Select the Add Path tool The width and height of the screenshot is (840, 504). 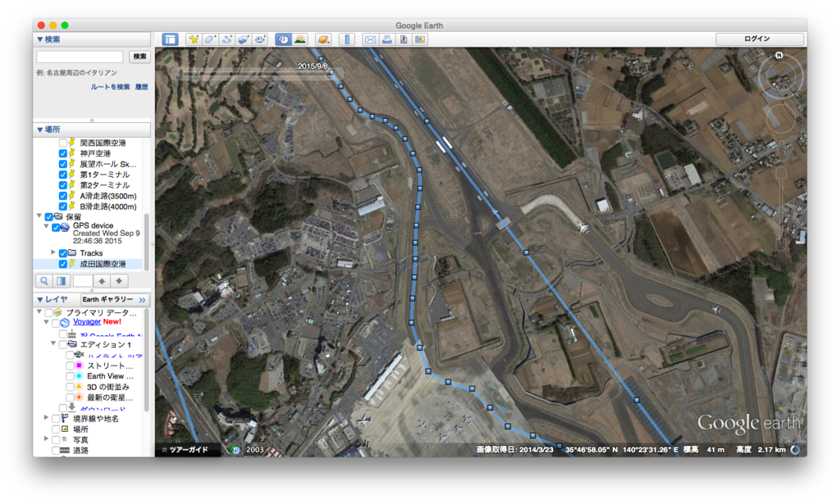[x=226, y=39]
